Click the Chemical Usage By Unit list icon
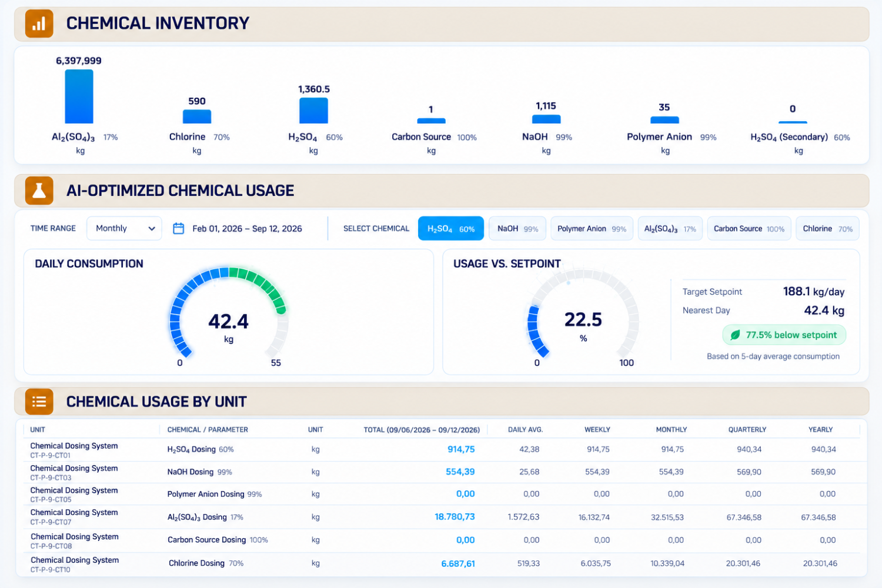Image resolution: width=882 pixels, height=588 pixels. 39,402
